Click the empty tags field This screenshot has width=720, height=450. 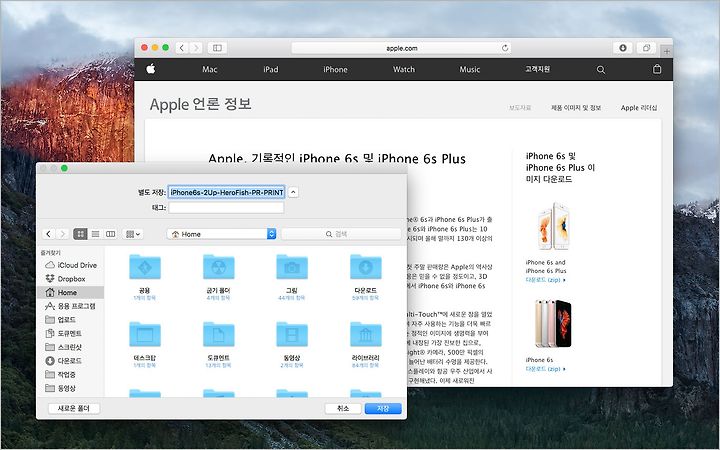pyautogui.click(x=226, y=208)
